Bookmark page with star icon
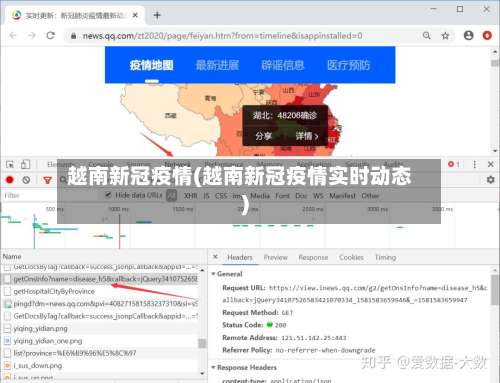This screenshot has width=500, height=383. pyautogui.click(x=445, y=35)
